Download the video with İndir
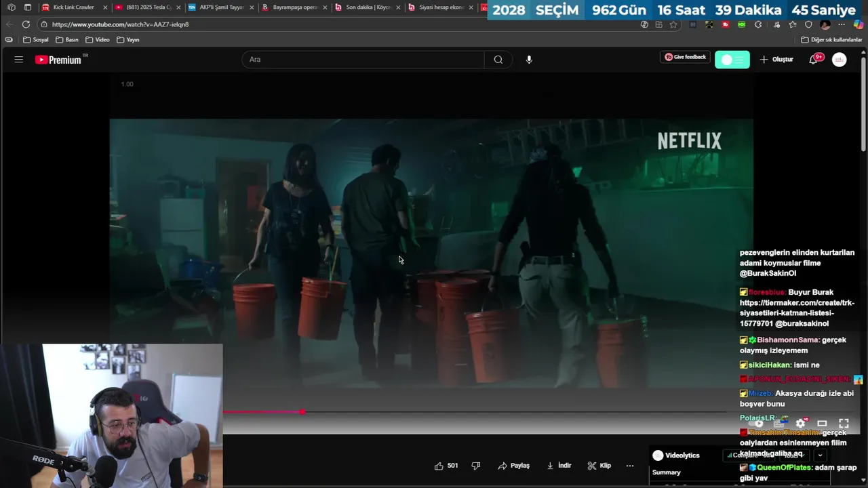 [559, 466]
